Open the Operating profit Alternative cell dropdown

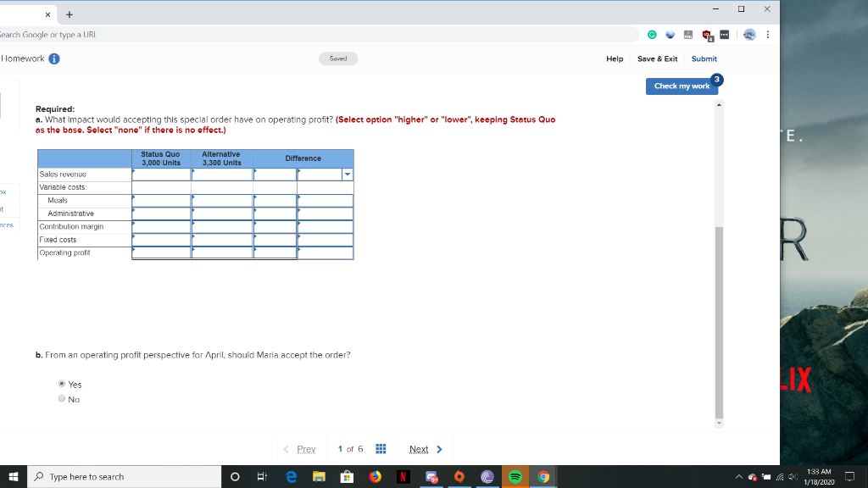pos(222,252)
